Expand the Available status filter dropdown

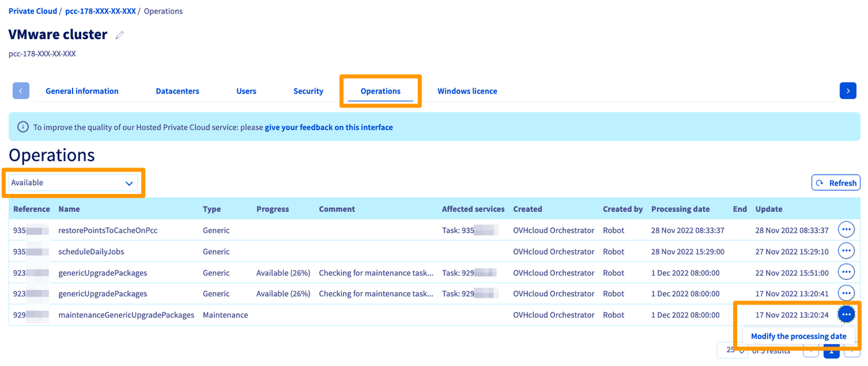point(73,183)
